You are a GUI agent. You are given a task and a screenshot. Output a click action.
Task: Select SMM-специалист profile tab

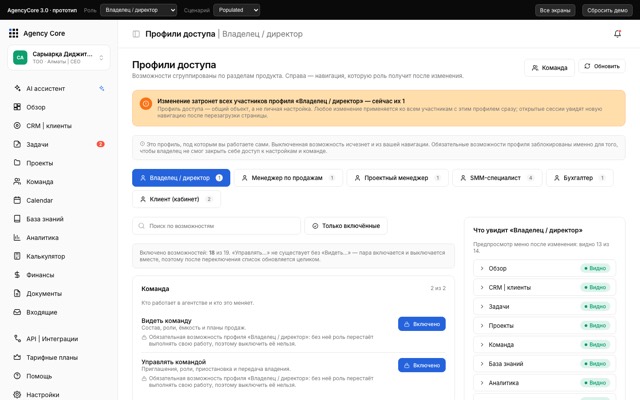(x=497, y=178)
